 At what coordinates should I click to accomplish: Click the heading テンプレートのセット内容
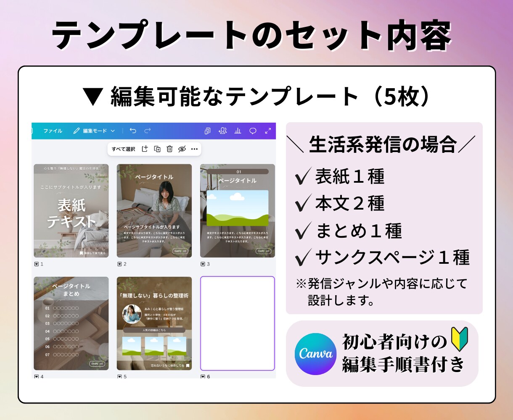click(x=252, y=35)
